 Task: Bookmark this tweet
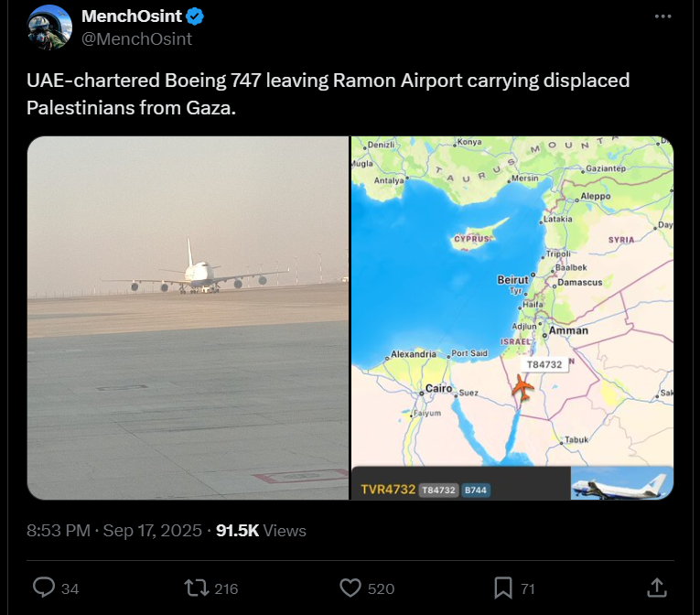[x=503, y=587]
